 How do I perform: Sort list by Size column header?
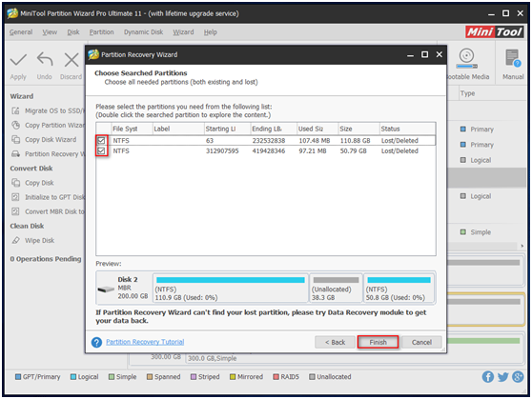[x=358, y=129]
